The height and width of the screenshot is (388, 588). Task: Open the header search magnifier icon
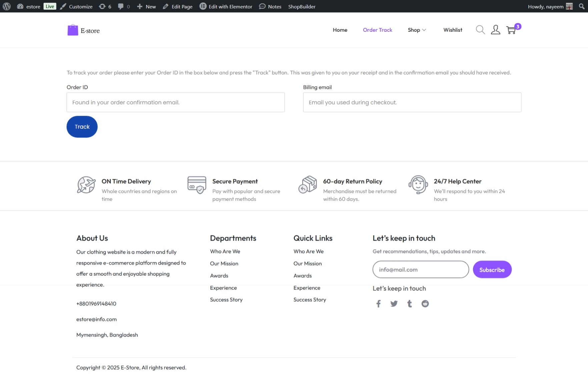[480, 30]
